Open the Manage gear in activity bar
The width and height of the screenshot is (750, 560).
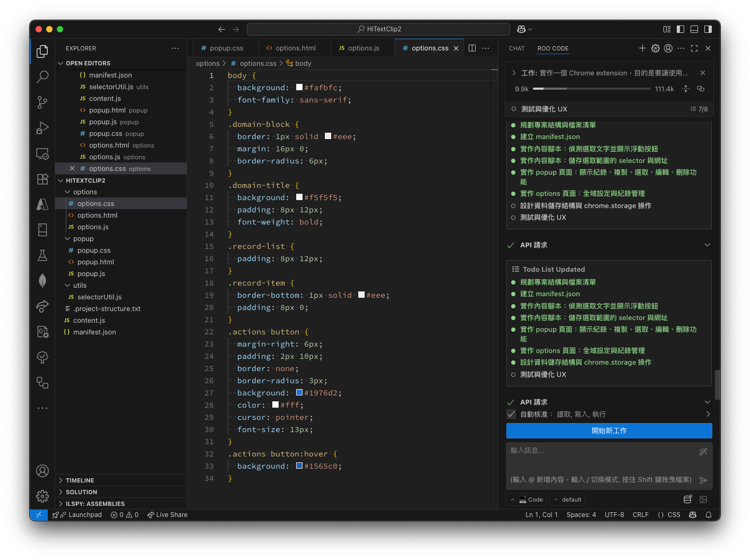coord(42,496)
